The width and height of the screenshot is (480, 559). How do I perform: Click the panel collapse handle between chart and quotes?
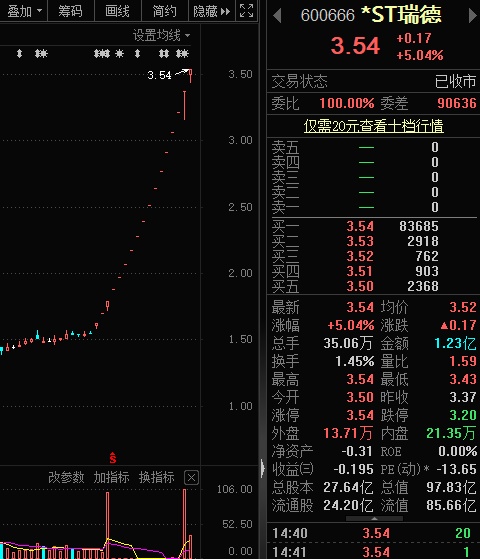pyautogui.click(x=263, y=468)
